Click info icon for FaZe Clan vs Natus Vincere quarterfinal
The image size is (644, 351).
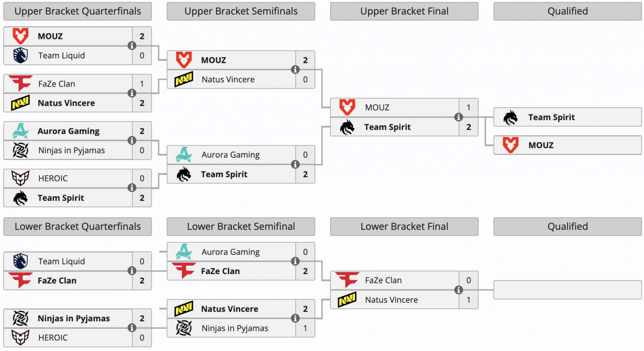tap(132, 93)
